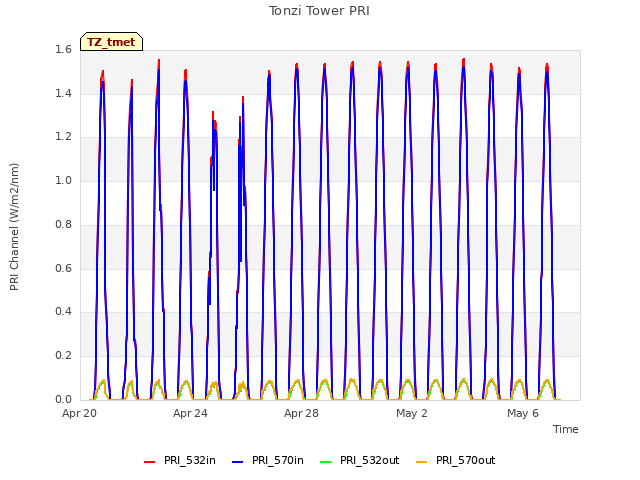
Task: Click the green PRI_532out legend swatch
Action: [325, 462]
